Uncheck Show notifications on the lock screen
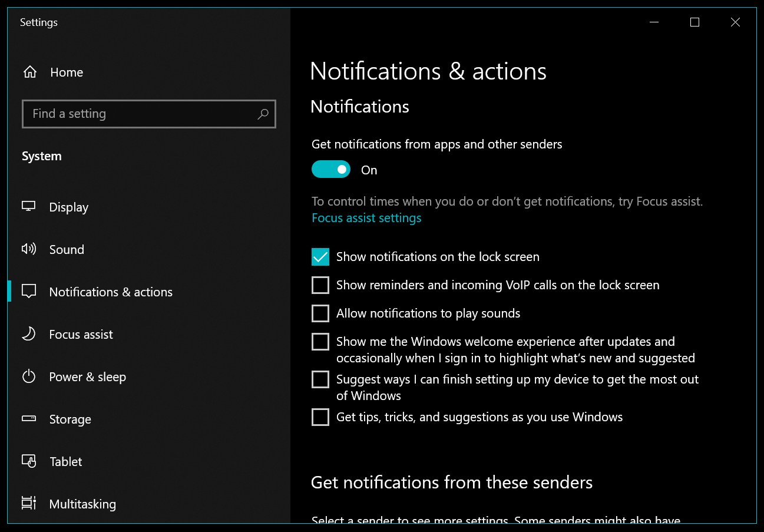This screenshot has width=764, height=532. 320,257
